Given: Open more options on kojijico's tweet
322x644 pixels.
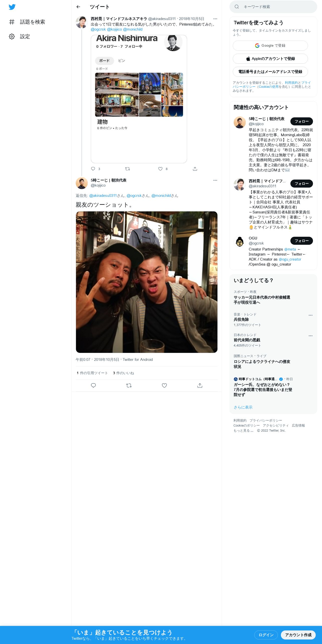Looking at the screenshot, I should (x=215, y=180).
